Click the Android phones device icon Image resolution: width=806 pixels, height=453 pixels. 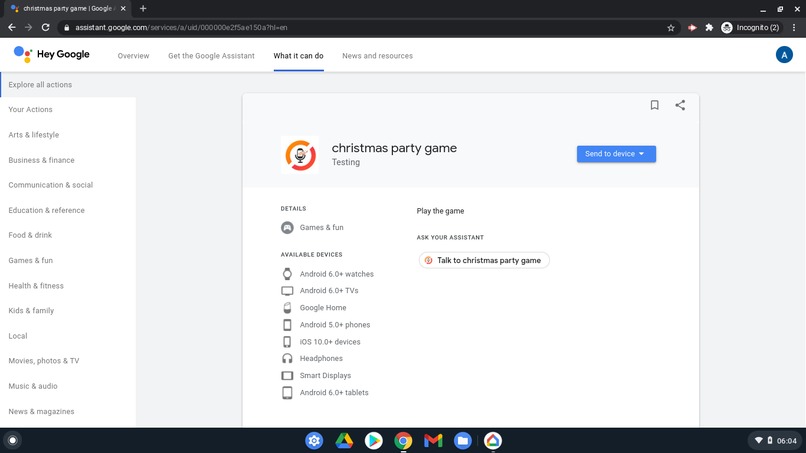click(x=287, y=324)
